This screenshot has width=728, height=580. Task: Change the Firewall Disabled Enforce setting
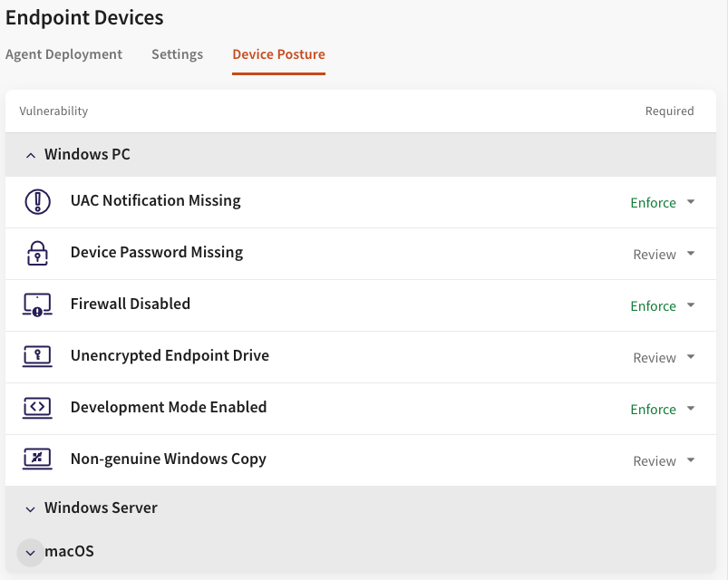(663, 306)
